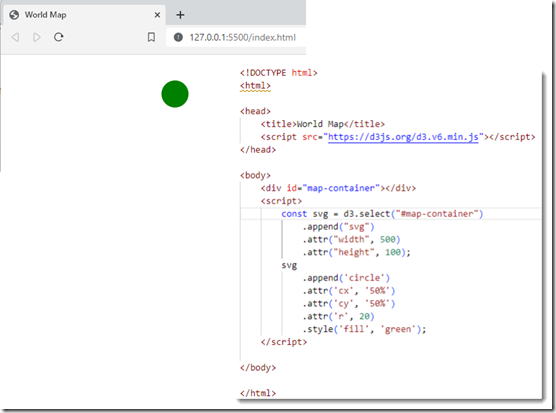Click the closing </script> tag line
This screenshot has width=556, height=413.
(x=284, y=342)
